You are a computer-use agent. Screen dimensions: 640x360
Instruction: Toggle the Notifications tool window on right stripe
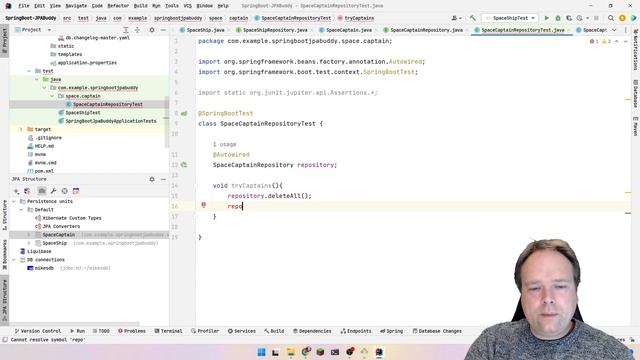[x=636, y=50]
